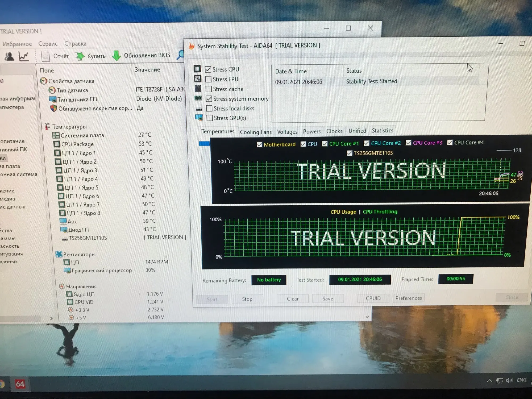Select the CPU Package temperature row
Image resolution: width=532 pixels, height=399 pixels.
click(77, 144)
